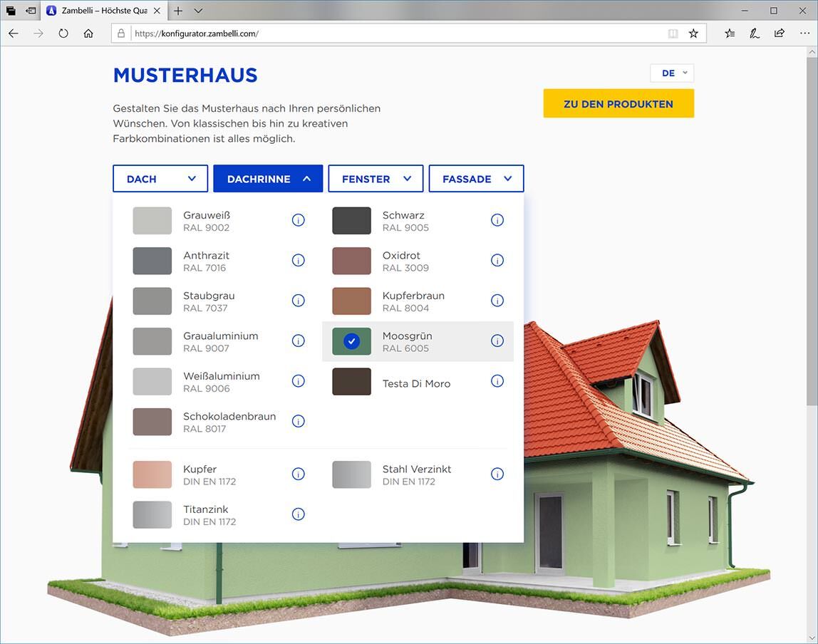
Task: Pick the Titanzink material swatch
Action: tap(152, 514)
